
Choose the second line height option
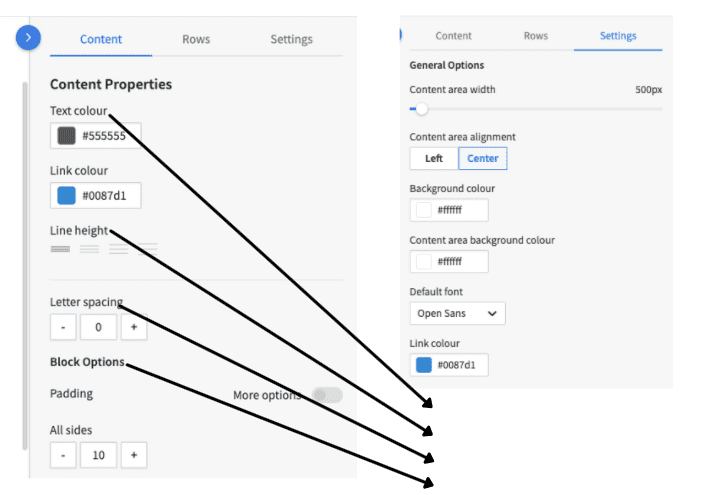click(x=89, y=249)
